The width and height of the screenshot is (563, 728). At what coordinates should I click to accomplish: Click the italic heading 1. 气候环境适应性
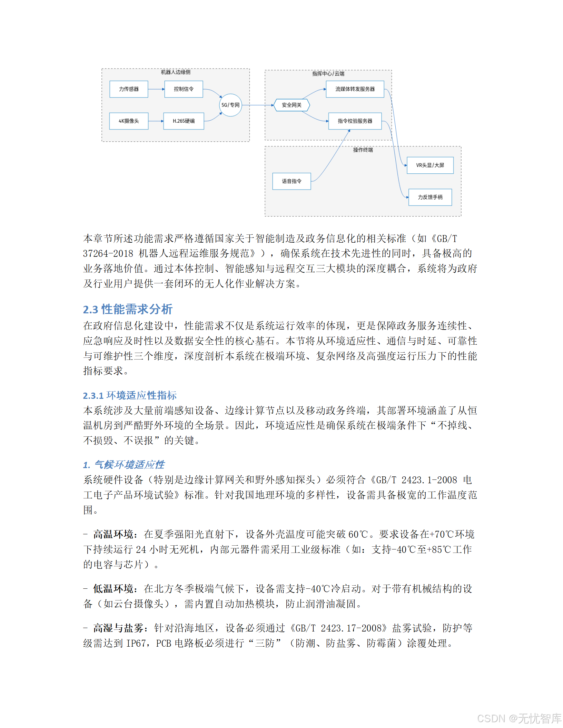pyautogui.click(x=124, y=465)
